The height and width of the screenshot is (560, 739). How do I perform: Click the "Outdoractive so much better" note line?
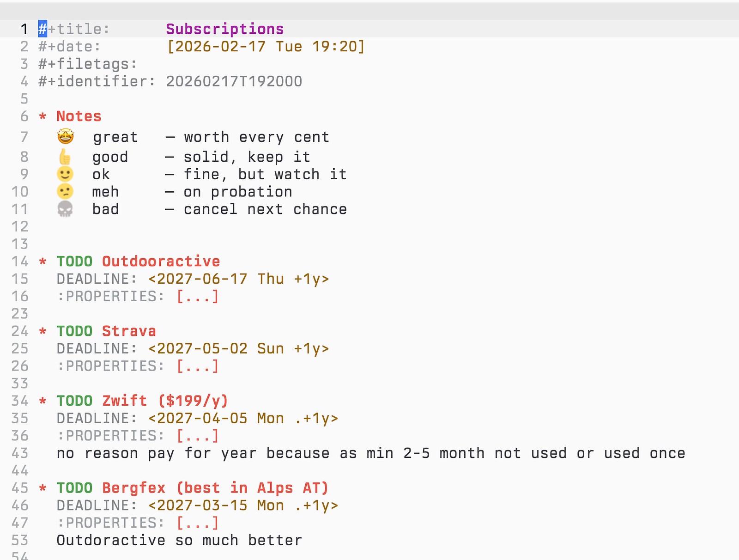(180, 541)
